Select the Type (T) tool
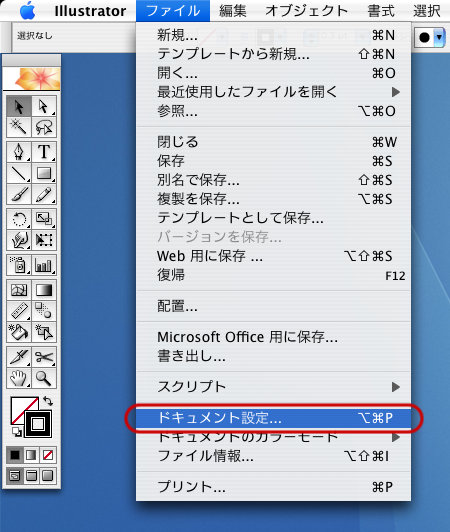Image resolution: width=450 pixels, height=532 pixels. pyautogui.click(x=44, y=152)
